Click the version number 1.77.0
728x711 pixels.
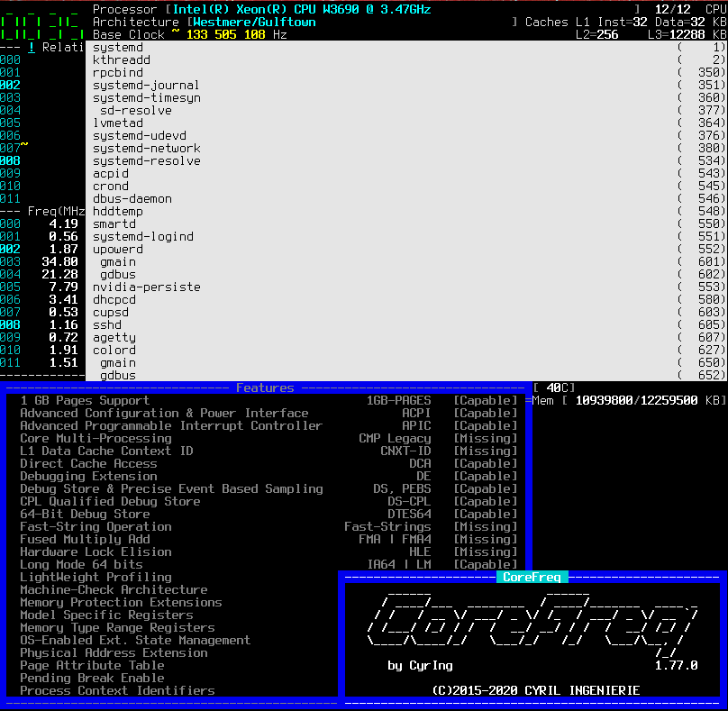(676, 665)
